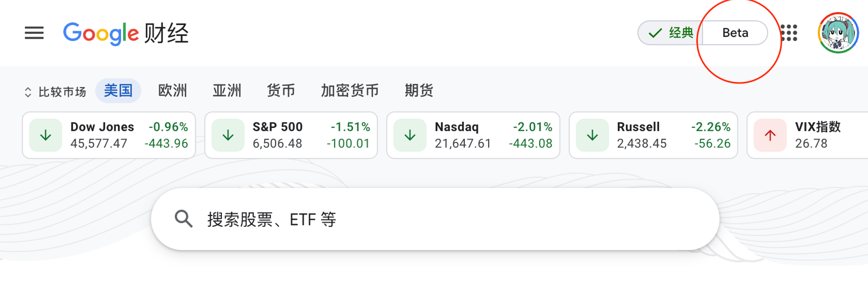Switch to the Beta version

pyautogui.click(x=735, y=32)
